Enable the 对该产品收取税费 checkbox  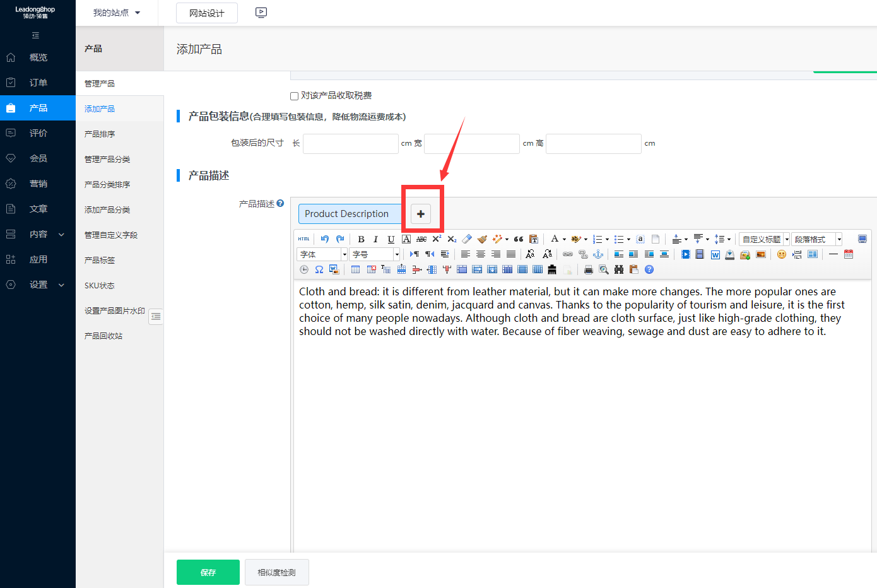(294, 96)
